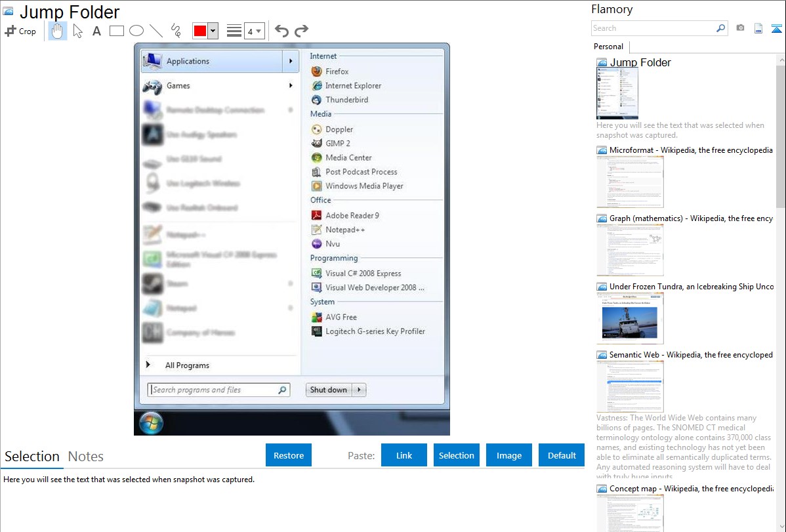Viewport: 786px width, 532px height.
Task: Expand the All Programs arrow
Action: (148, 365)
